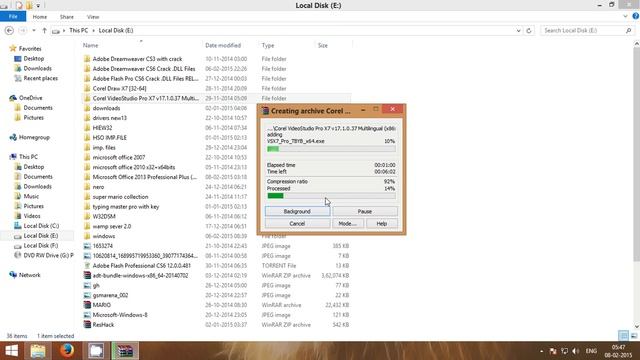Cancel the archive creation
Screen dimensions: 640x360
click(297, 224)
